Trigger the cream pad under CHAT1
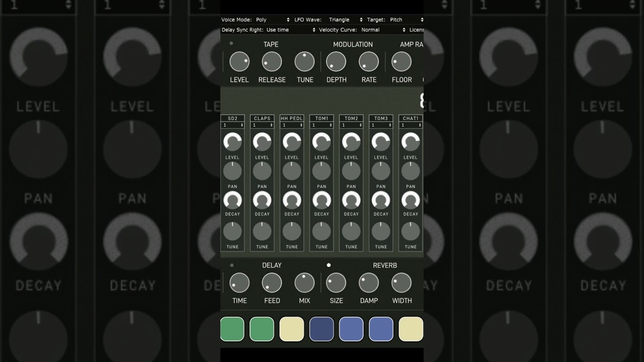644x362 pixels. pyautogui.click(x=411, y=329)
